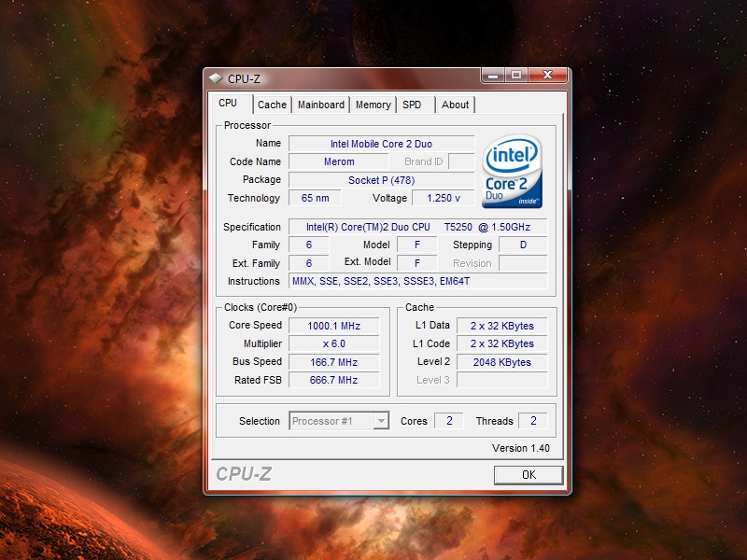Image resolution: width=747 pixels, height=560 pixels.
Task: Open the Mainboard tab
Action: [321, 105]
